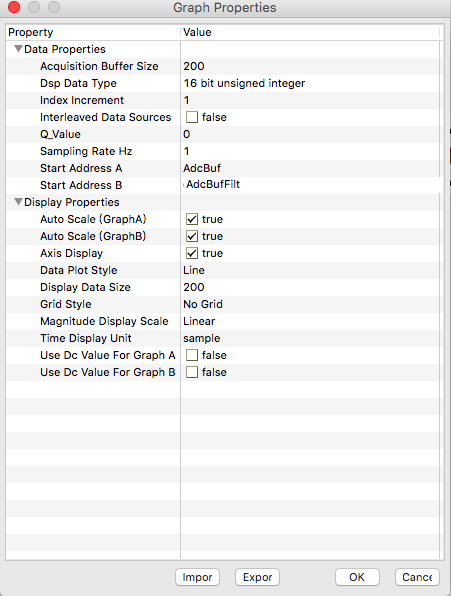Collapse the Display Properties group
The height and width of the screenshot is (596, 451).
point(18,202)
